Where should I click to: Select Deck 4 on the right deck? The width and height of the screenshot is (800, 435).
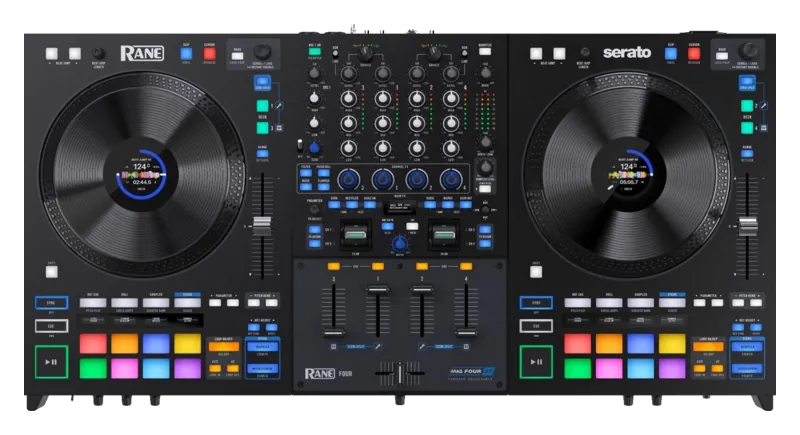[747, 127]
